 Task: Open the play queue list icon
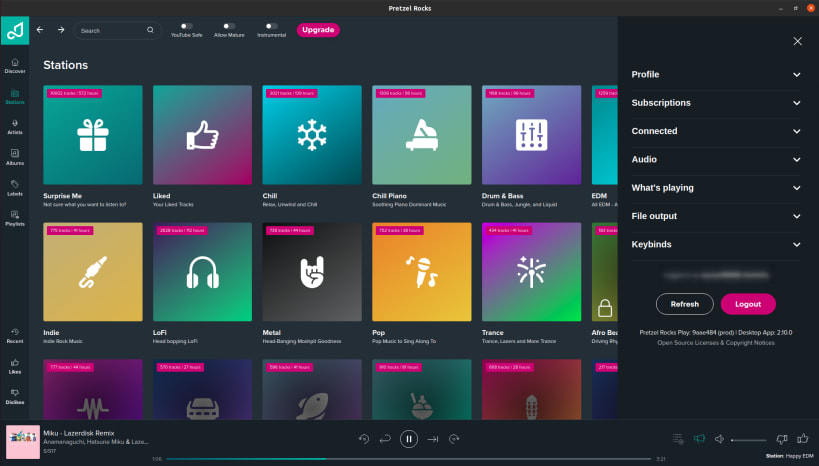click(x=678, y=439)
